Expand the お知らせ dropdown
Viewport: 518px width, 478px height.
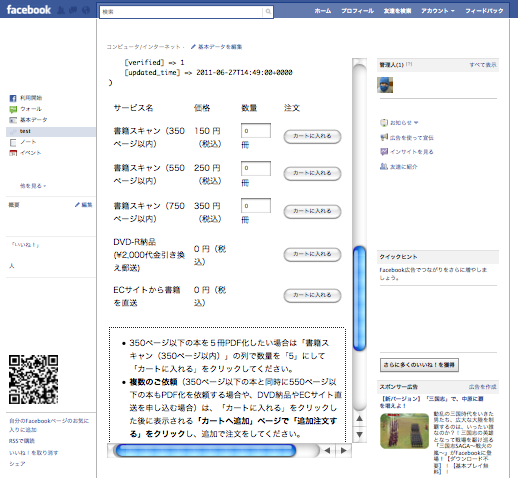coord(404,123)
